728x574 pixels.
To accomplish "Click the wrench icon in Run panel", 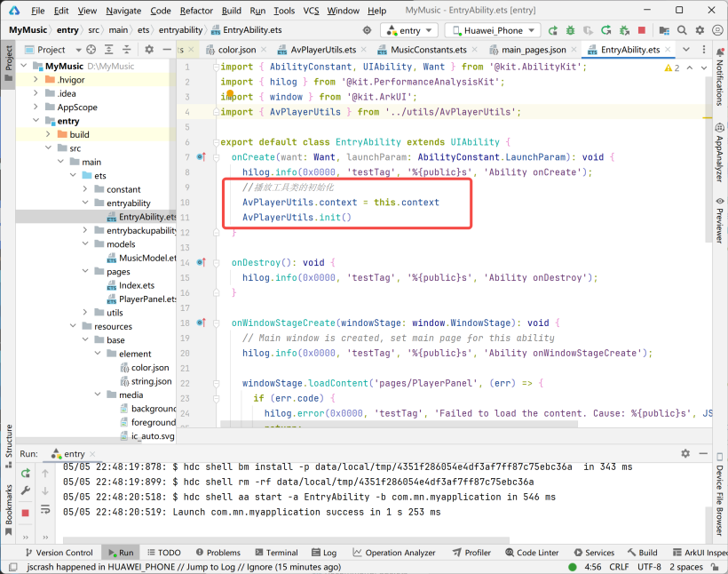I will pyautogui.click(x=26, y=490).
